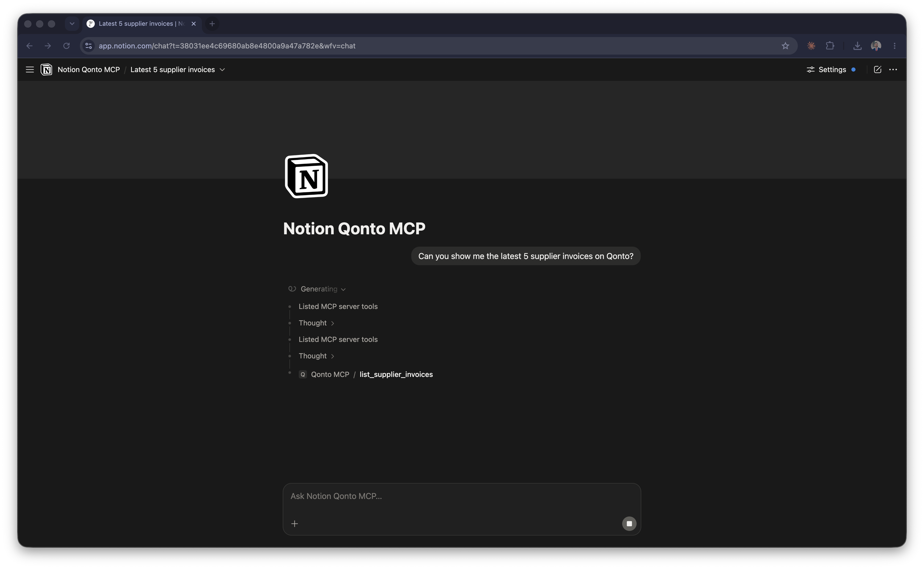Click the browser address bar URL
Screen dimensions: 924x569
coord(227,46)
